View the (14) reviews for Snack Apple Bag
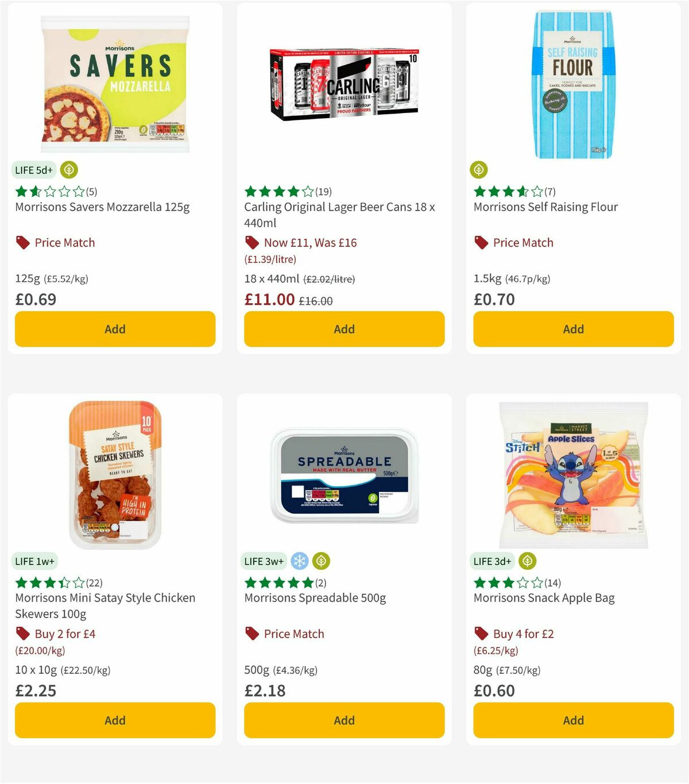 (x=553, y=582)
